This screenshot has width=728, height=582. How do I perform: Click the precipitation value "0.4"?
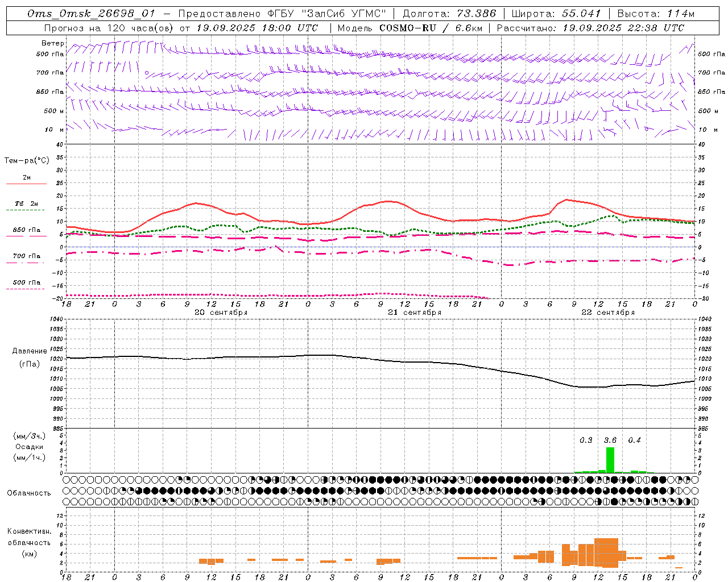pos(634,440)
